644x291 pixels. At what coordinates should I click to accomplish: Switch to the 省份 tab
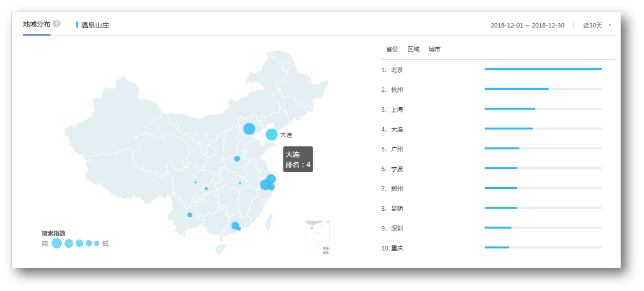tap(392, 49)
